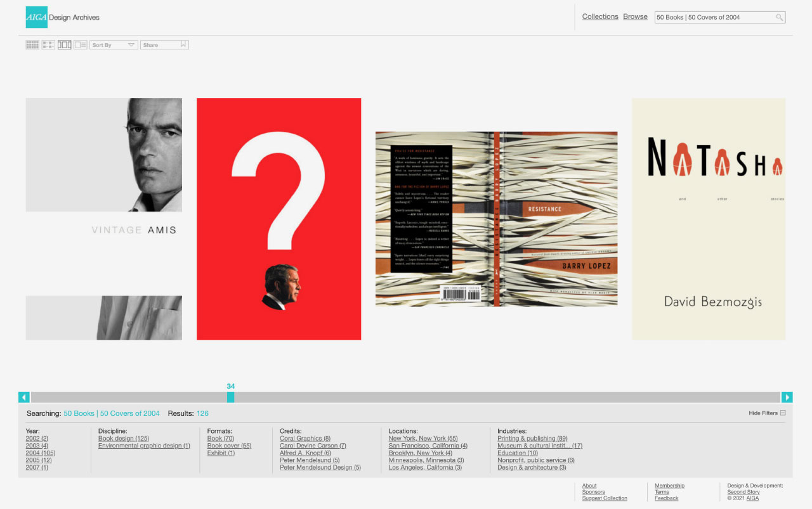Open the Natasha David Bezmozgis cover
The image size is (812, 509).
(x=709, y=219)
